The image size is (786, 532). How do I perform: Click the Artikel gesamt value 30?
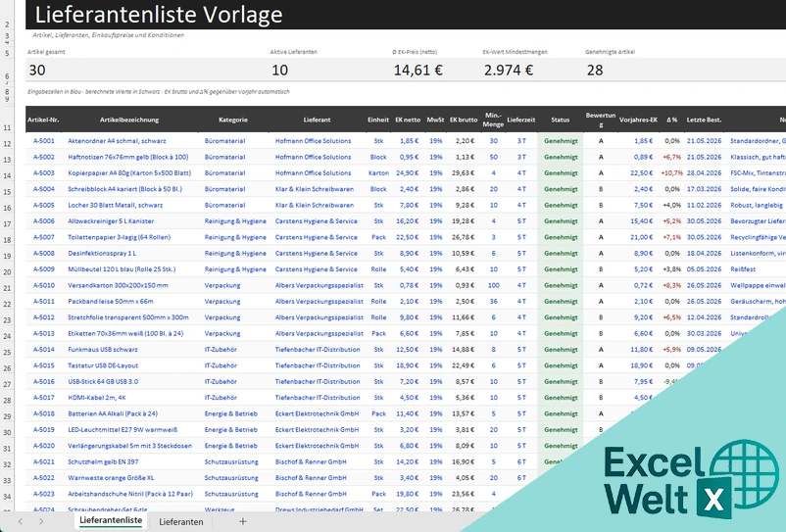coord(37,70)
